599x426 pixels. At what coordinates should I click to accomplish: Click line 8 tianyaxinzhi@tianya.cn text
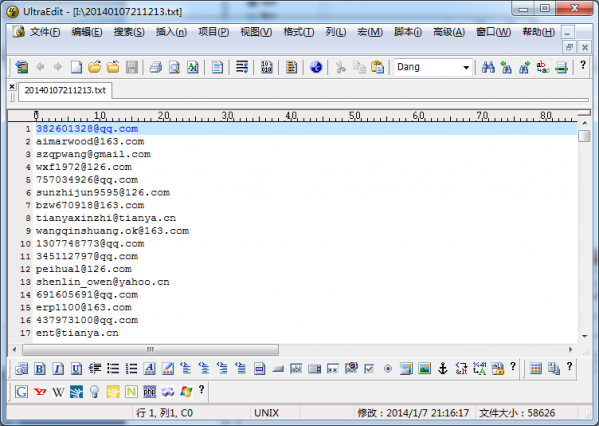tap(106, 218)
